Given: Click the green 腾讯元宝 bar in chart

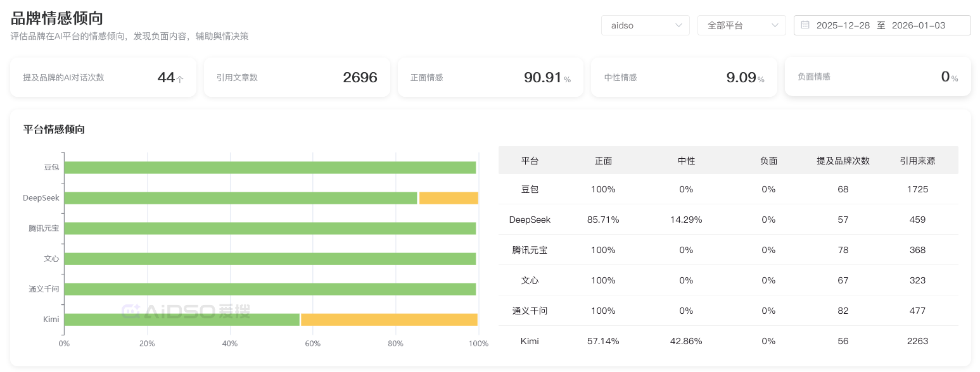Looking at the screenshot, I should coord(270,228).
